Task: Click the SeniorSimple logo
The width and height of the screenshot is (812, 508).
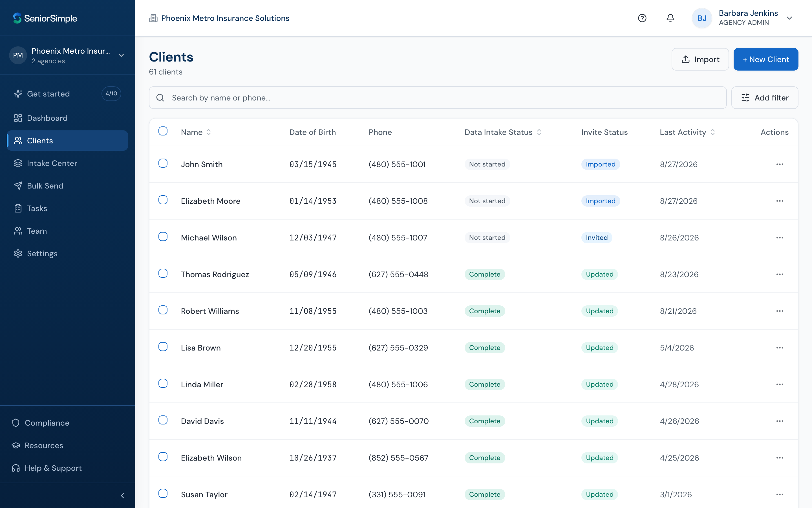Action: 45,18
